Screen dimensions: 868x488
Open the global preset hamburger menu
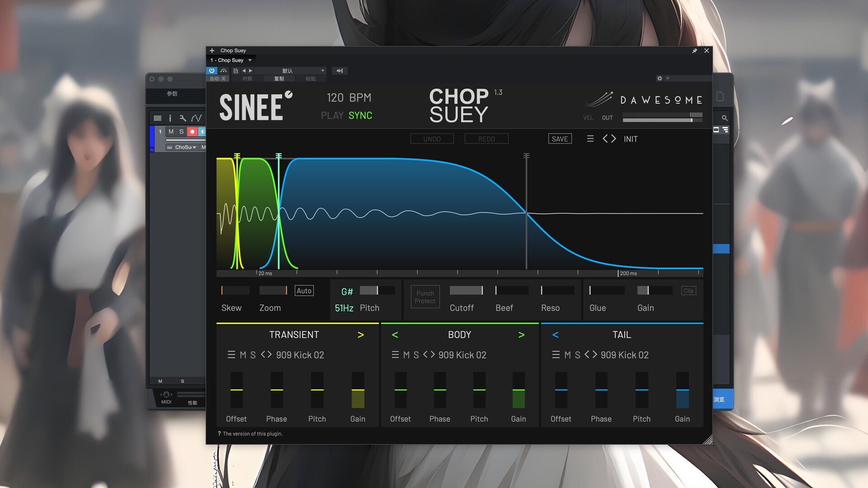590,139
